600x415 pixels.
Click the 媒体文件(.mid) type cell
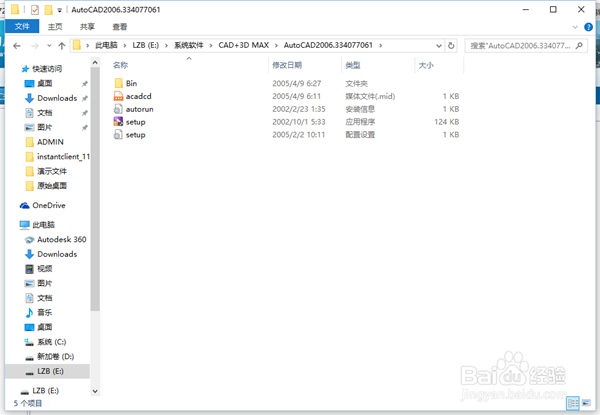[x=370, y=96]
